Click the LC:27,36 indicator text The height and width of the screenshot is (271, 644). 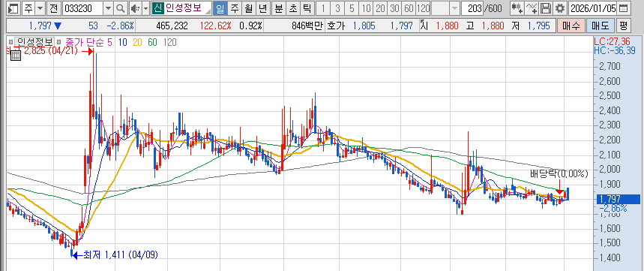[x=612, y=41]
